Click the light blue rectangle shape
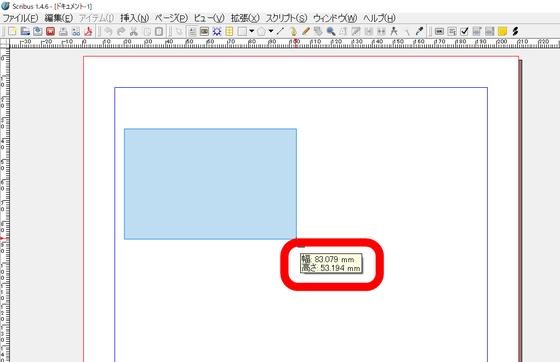The width and height of the screenshot is (560, 362). 210,184
